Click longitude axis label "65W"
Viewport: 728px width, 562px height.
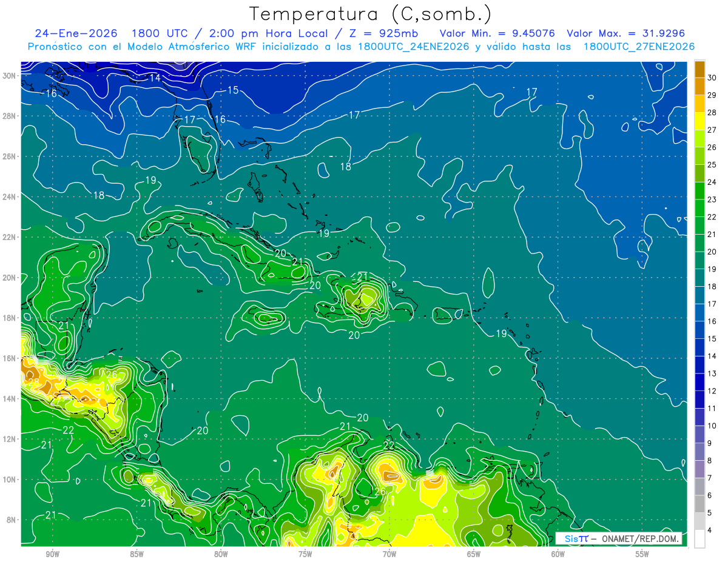click(x=474, y=554)
